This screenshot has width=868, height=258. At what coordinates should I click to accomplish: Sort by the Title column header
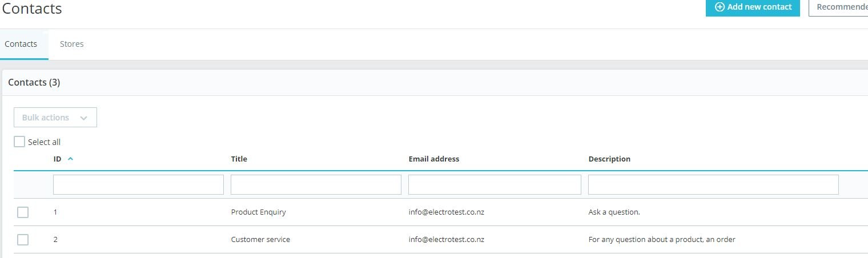239,159
